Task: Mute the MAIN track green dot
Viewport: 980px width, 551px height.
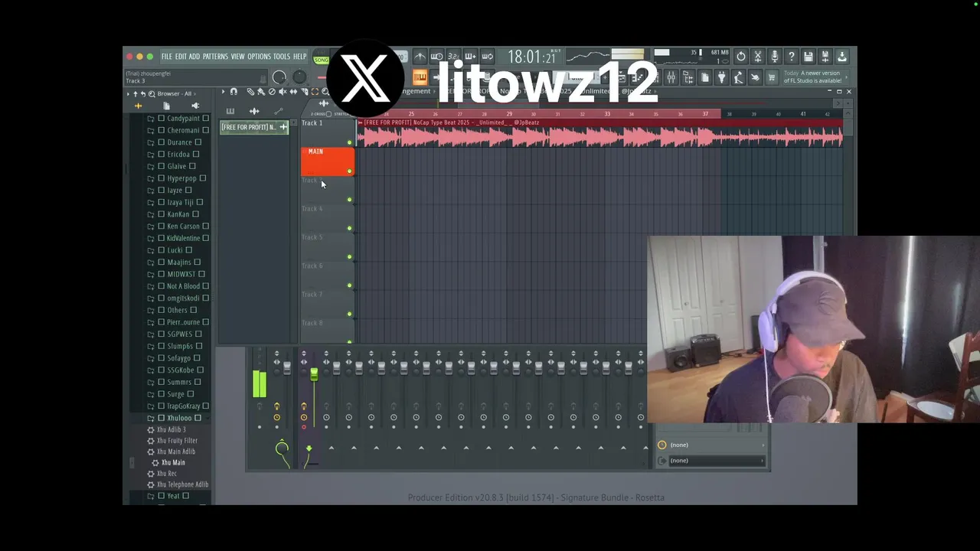Action: pos(350,171)
